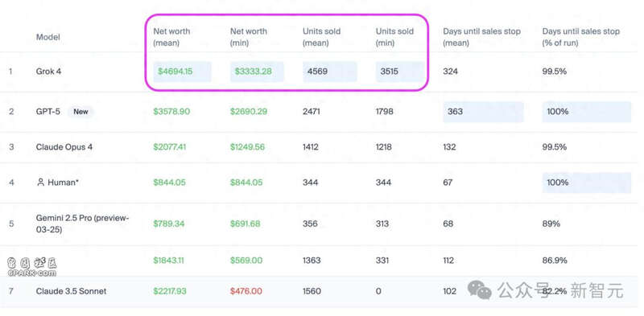Select the Claude 3.5 Sonnet row
Screen dimensions: 644x316
[x=322, y=291]
